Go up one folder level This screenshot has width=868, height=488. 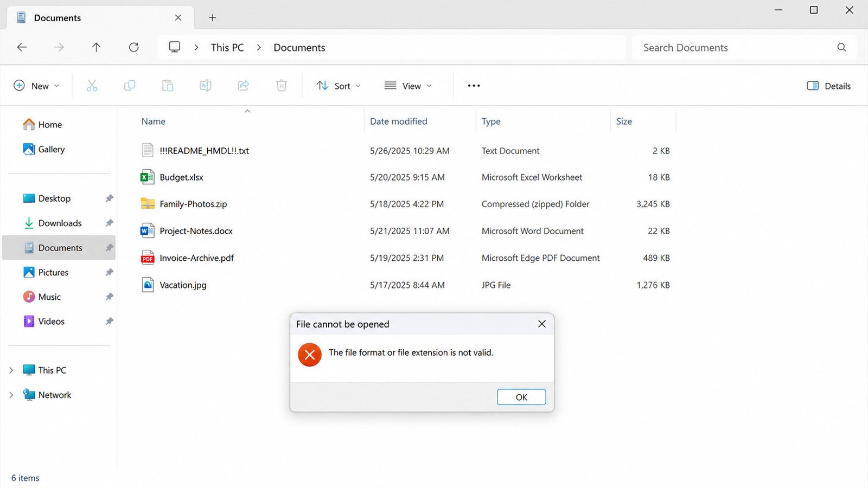(x=97, y=47)
